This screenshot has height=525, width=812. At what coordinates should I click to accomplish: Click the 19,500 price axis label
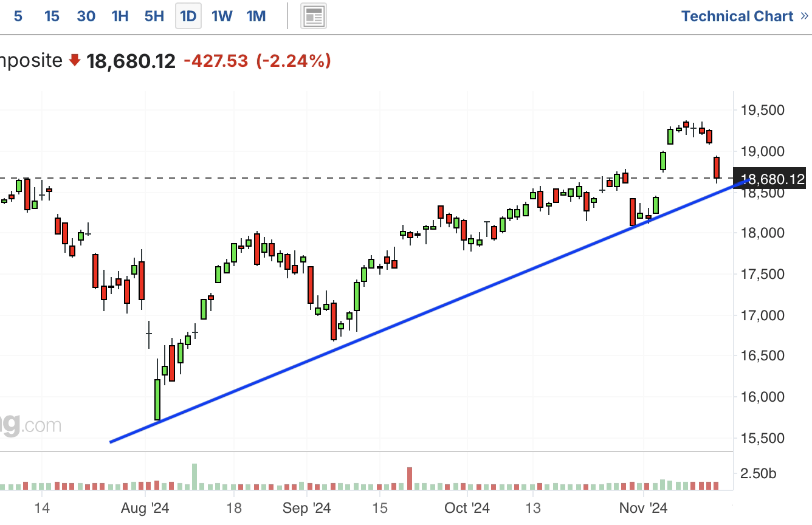click(762, 110)
